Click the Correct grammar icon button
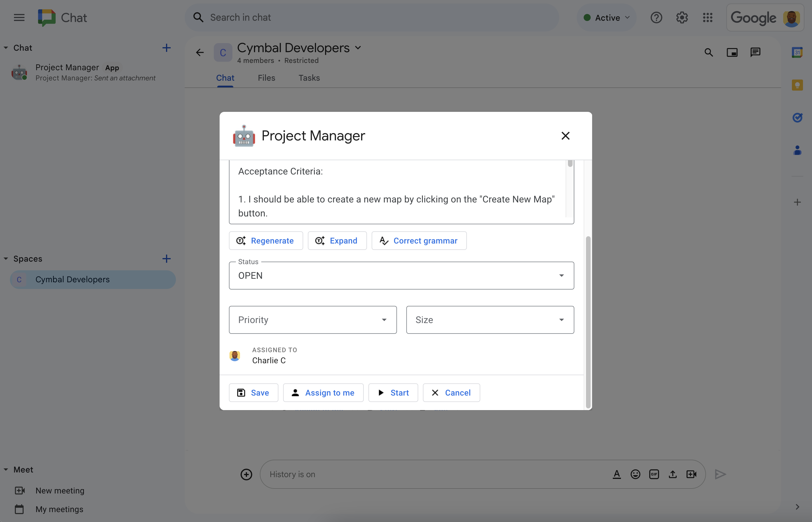812x522 pixels. 384,240
